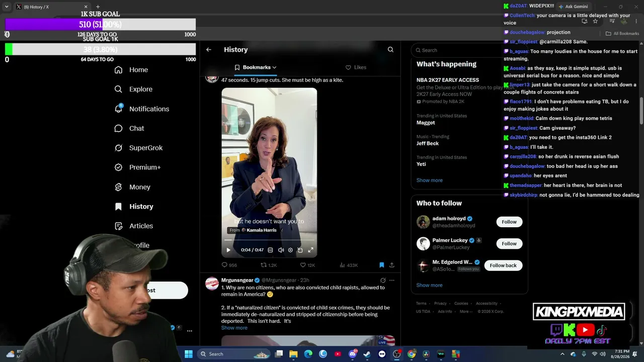This screenshot has width=644, height=362.
Task: Open a new browser tab
Action: click(98, 7)
